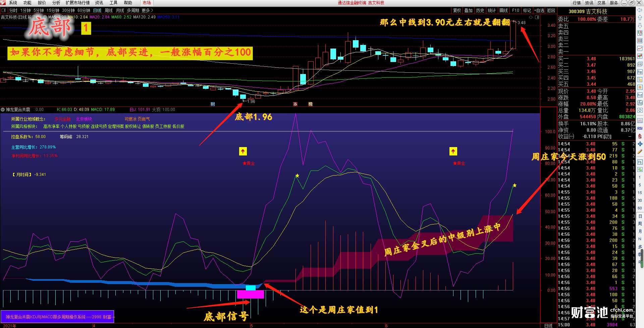Click the blue four-way move arrows icon

pos(640,144)
